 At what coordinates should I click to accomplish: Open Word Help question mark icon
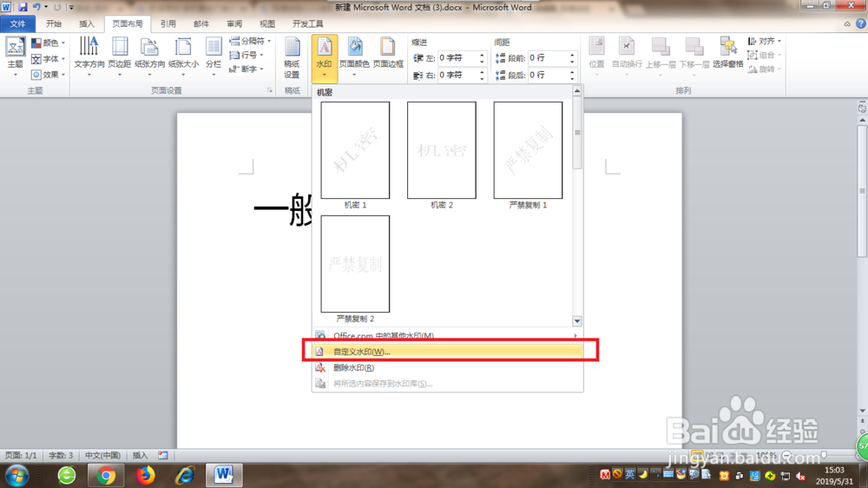pos(861,23)
